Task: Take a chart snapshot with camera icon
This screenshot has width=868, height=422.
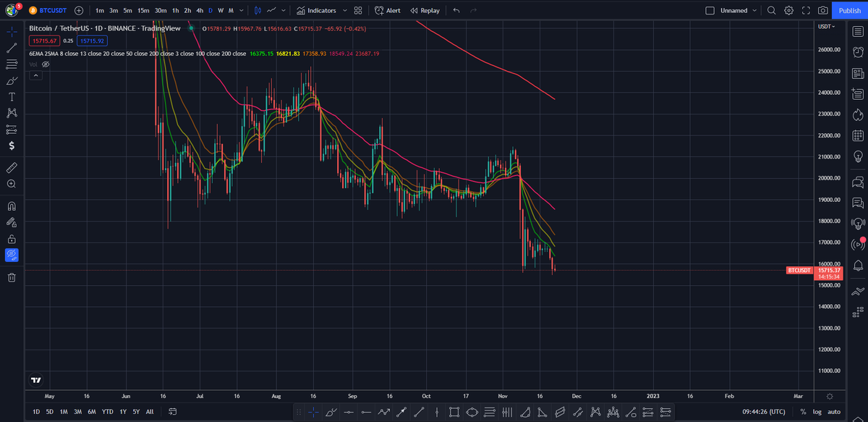Action: click(x=823, y=11)
